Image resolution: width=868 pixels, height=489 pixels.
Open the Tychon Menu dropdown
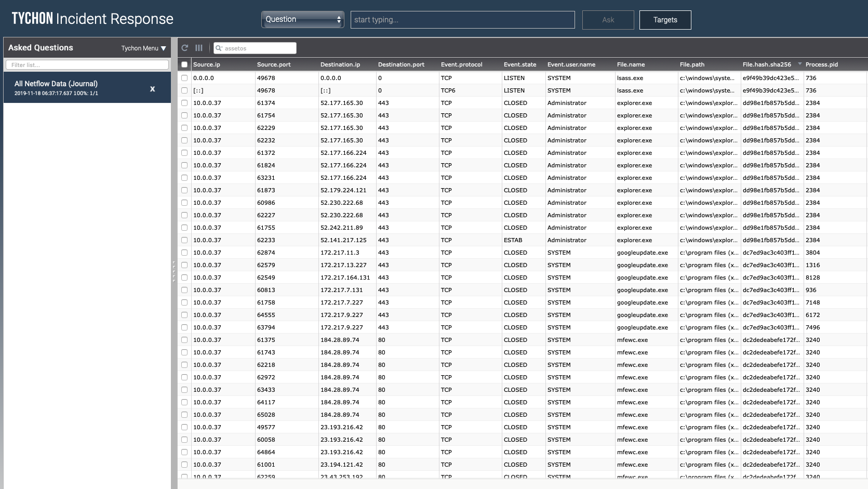pos(144,48)
